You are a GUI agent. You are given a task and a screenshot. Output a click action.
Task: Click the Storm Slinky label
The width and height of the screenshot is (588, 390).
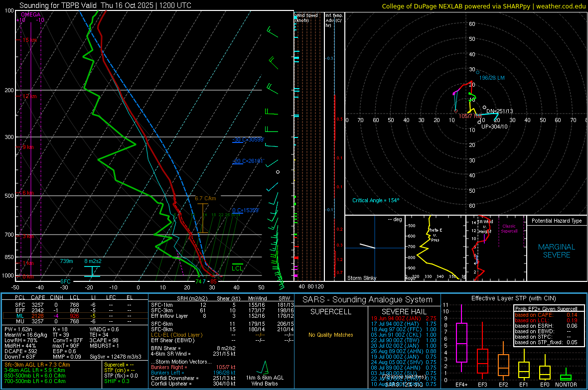(361, 278)
